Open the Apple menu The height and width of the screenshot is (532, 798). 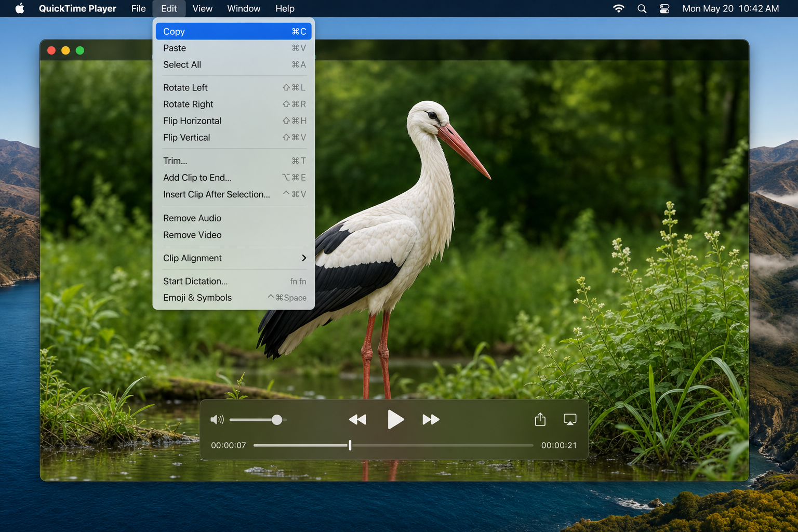coord(20,8)
